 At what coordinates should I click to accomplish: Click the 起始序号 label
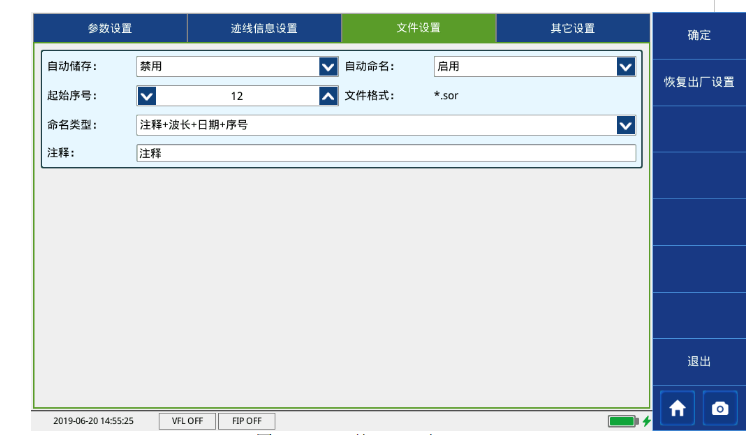click(x=72, y=95)
